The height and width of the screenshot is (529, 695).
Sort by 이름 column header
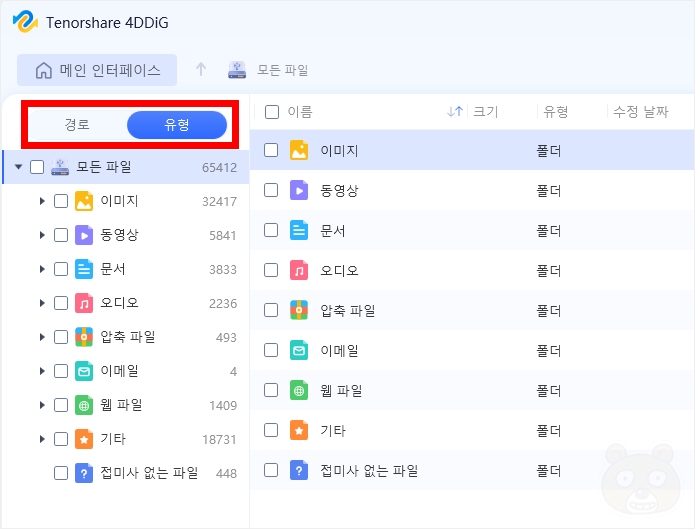click(300, 111)
